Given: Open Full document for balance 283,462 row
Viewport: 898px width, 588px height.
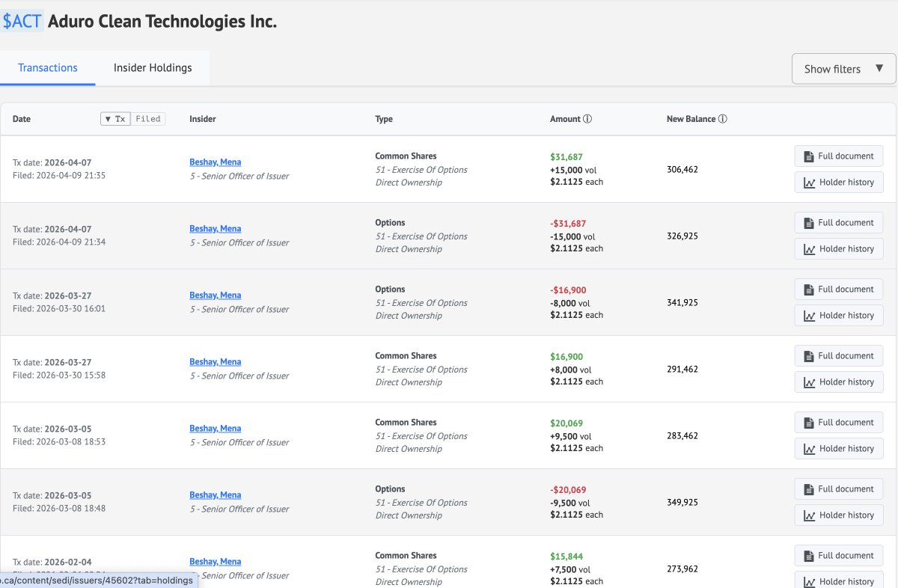Looking at the screenshot, I should [839, 423].
